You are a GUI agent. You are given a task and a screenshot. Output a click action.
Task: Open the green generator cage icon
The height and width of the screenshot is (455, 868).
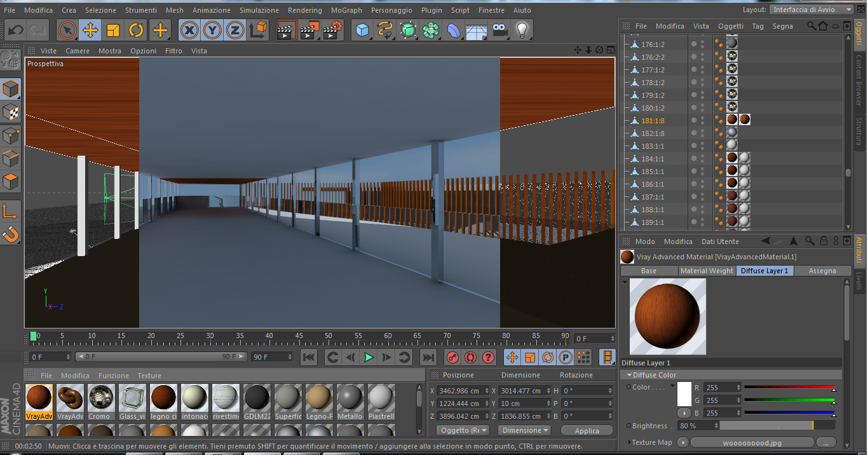[408, 30]
